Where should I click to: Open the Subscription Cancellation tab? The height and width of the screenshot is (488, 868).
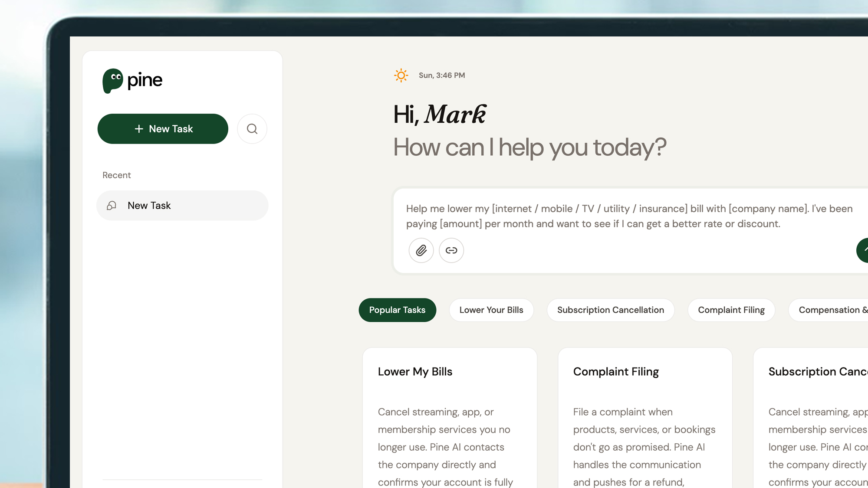point(610,310)
